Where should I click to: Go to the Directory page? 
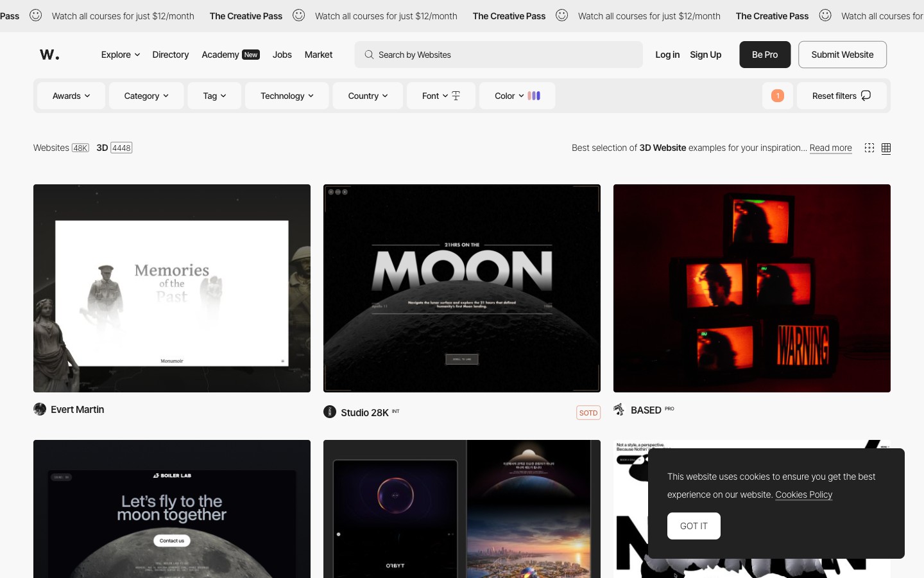(171, 55)
